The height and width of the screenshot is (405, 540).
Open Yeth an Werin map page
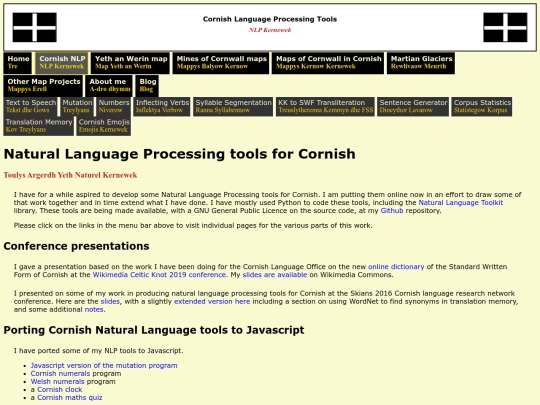click(131, 63)
